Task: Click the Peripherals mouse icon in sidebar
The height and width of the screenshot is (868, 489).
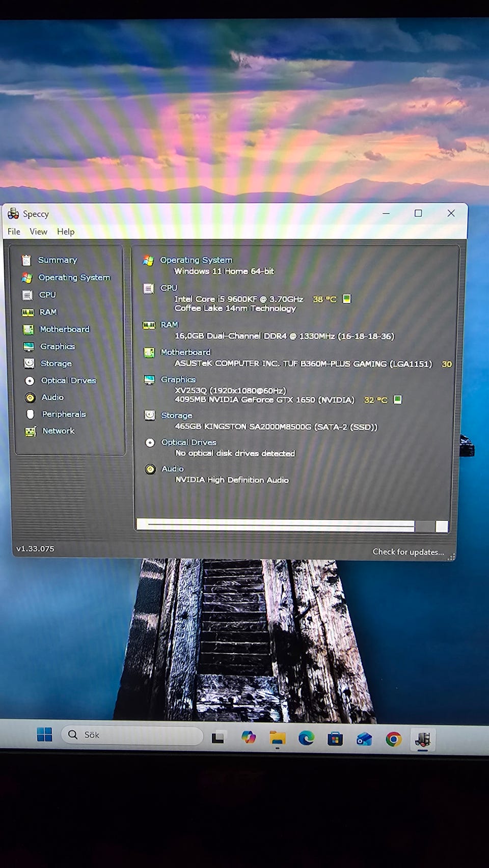Action: click(x=31, y=414)
